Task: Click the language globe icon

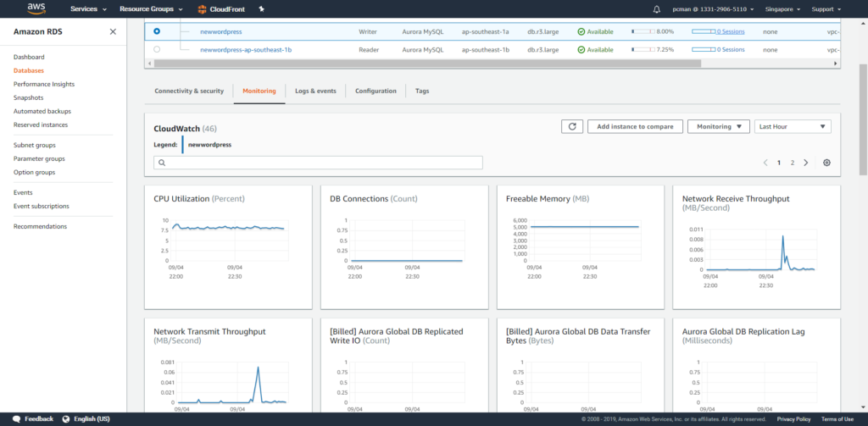Action: point(66,419)
